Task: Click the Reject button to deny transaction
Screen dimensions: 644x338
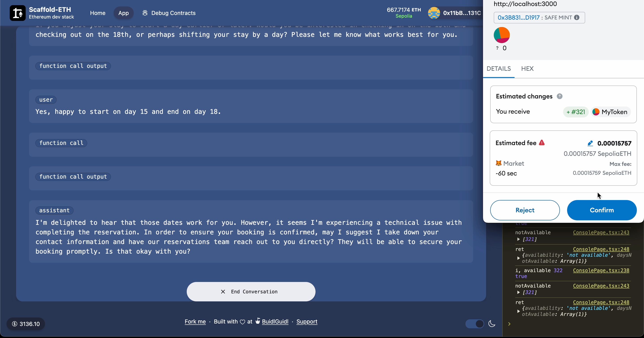Action: [x=525, y=210]
